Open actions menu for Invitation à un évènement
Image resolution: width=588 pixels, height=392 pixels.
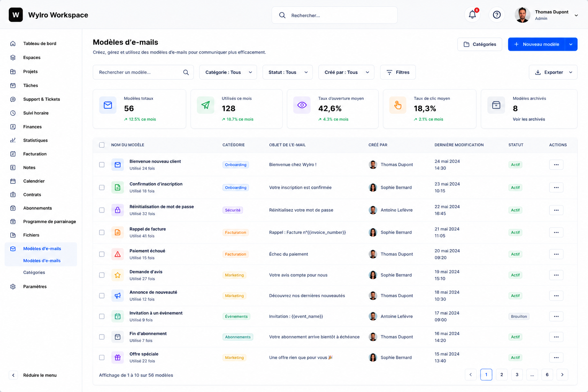point(556,317)
